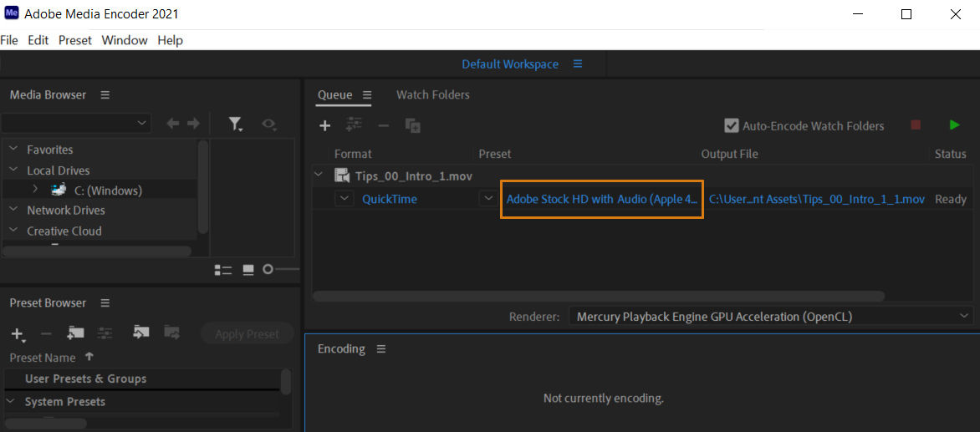Switch to the Queue tab
This screenshot has height=432, width=980.
(335, 95)
